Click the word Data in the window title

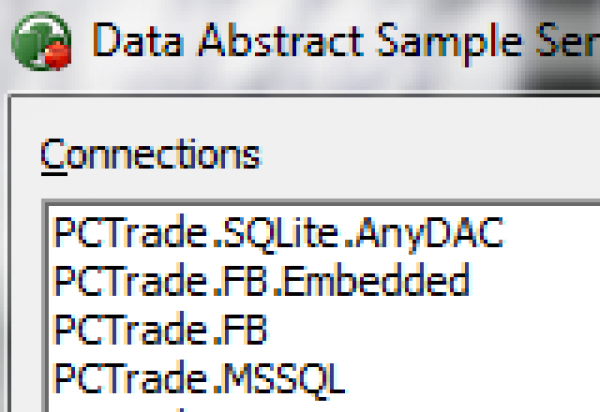pos(133,41)
